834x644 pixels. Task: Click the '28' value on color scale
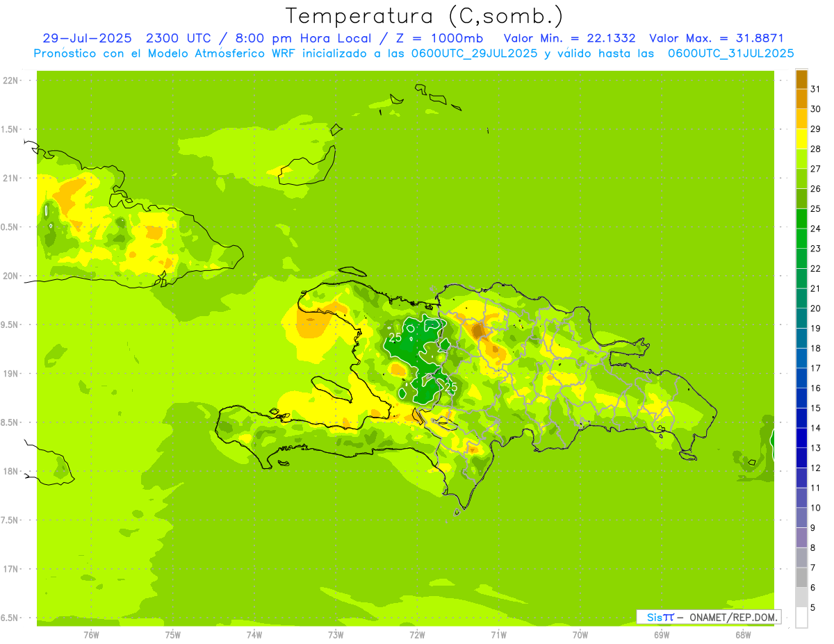click(815, 149)
